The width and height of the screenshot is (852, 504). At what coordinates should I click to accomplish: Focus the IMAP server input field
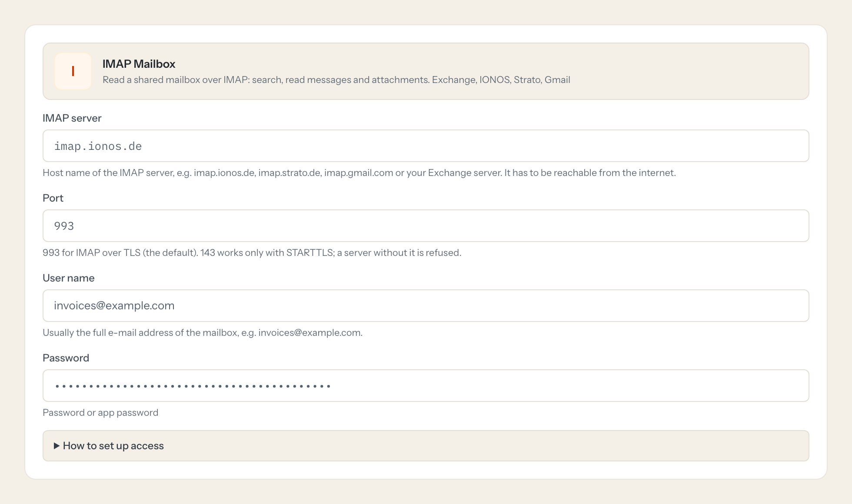426,146
